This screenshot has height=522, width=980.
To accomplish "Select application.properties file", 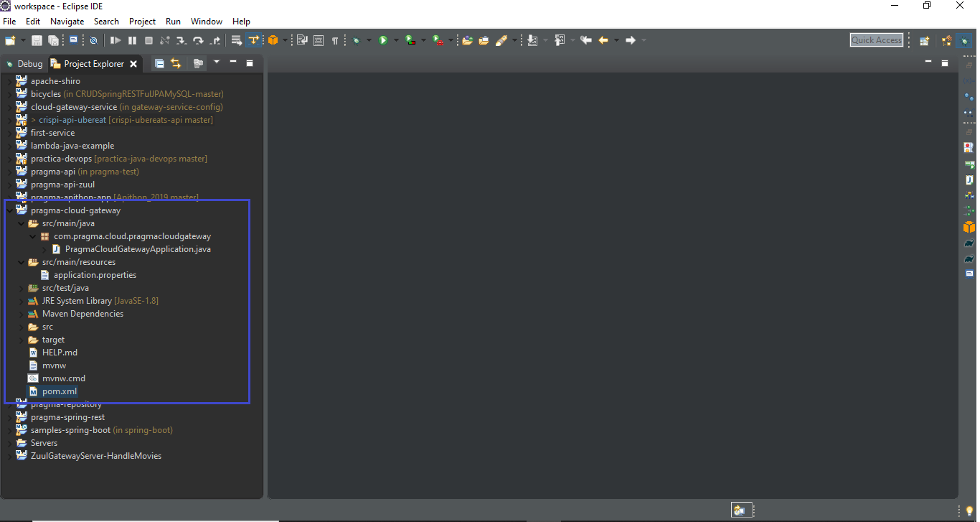I will pos(94,275).
